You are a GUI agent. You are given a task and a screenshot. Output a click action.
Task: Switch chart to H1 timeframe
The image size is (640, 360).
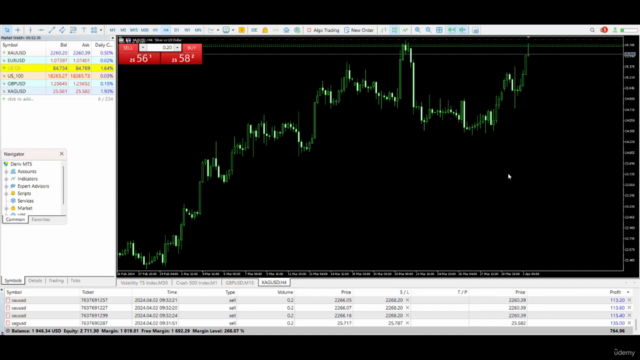[155, 30]
